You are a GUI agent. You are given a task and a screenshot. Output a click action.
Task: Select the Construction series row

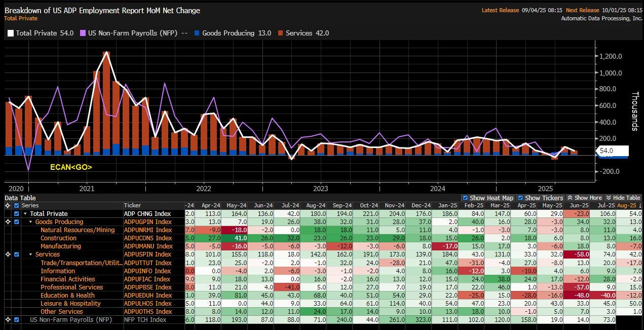click(59, 238)
